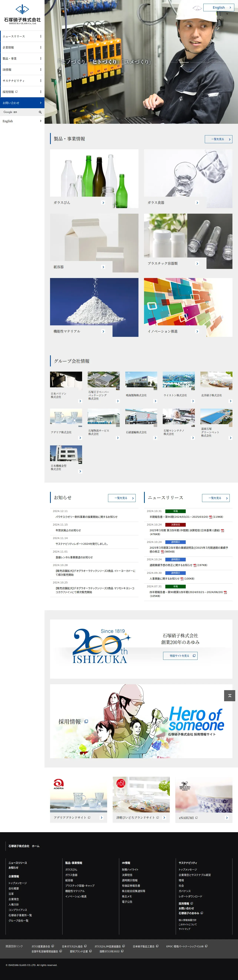This screenshot has width=238, height=980.
Task: Click トップメッセージ under 企業情報 footer
Action: [x=18, y=883]
